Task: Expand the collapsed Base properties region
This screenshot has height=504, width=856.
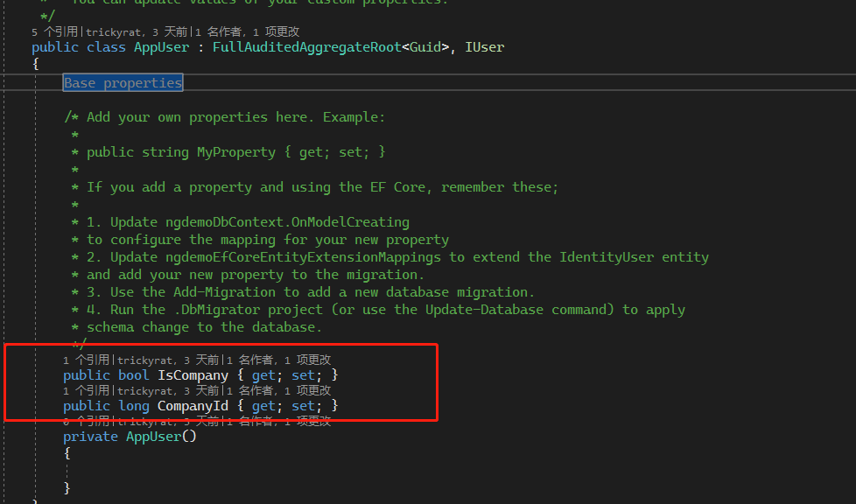Action: 123,82
